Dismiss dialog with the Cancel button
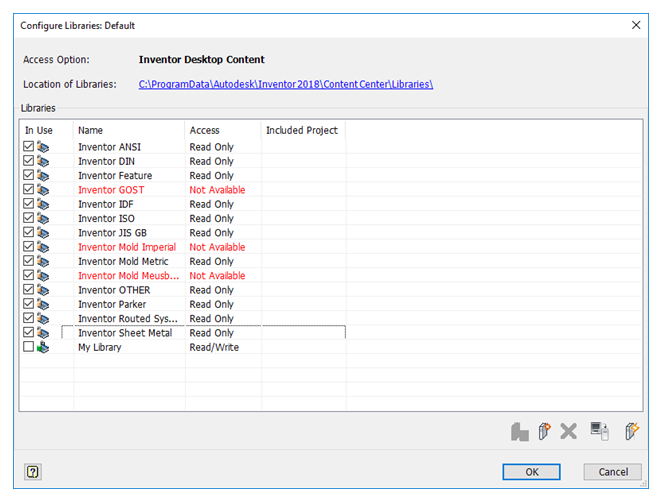Image resolution: width=661 pixels, height=499 pixels. click(613, 472)
